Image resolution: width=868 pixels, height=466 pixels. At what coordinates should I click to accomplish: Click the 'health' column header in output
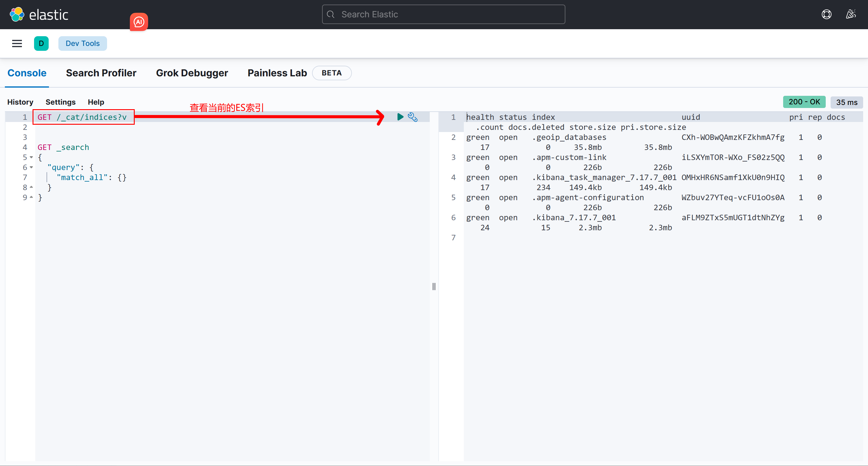click(x=480, y=117)
